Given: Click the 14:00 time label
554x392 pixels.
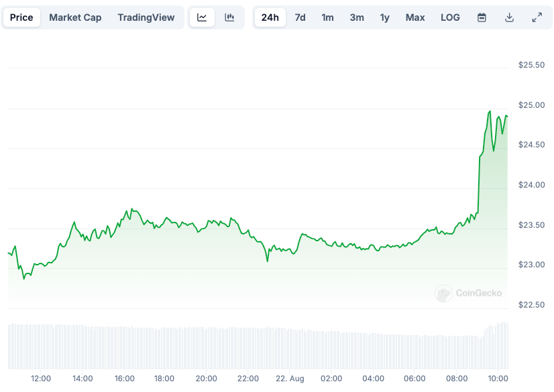Looking at the screenshot, I should tap(82, 379).
